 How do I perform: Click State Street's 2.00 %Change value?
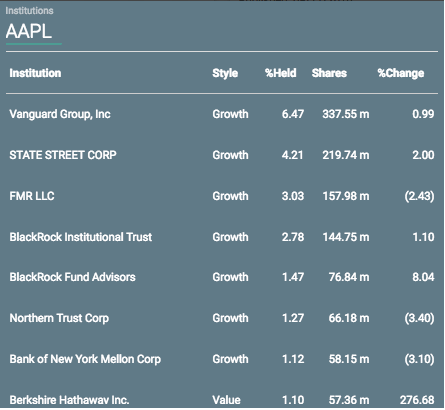point(423,155)
